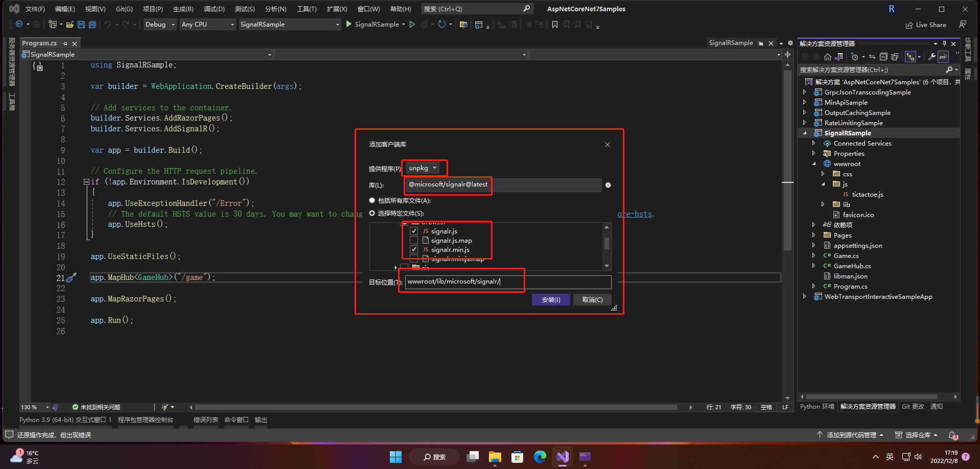Screen dimensions: 980x469
Task: Open File Explorer from the taskbar
Action: point(495,457)
